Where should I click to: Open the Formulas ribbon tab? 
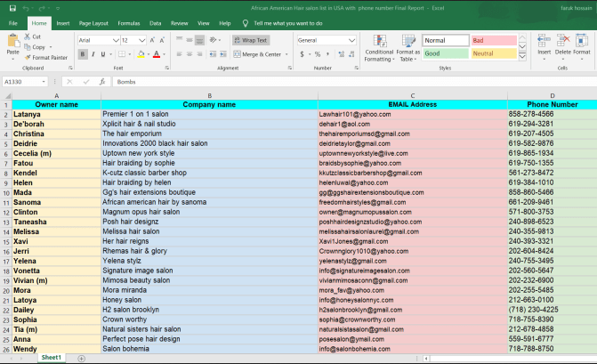tap(128, 22)
